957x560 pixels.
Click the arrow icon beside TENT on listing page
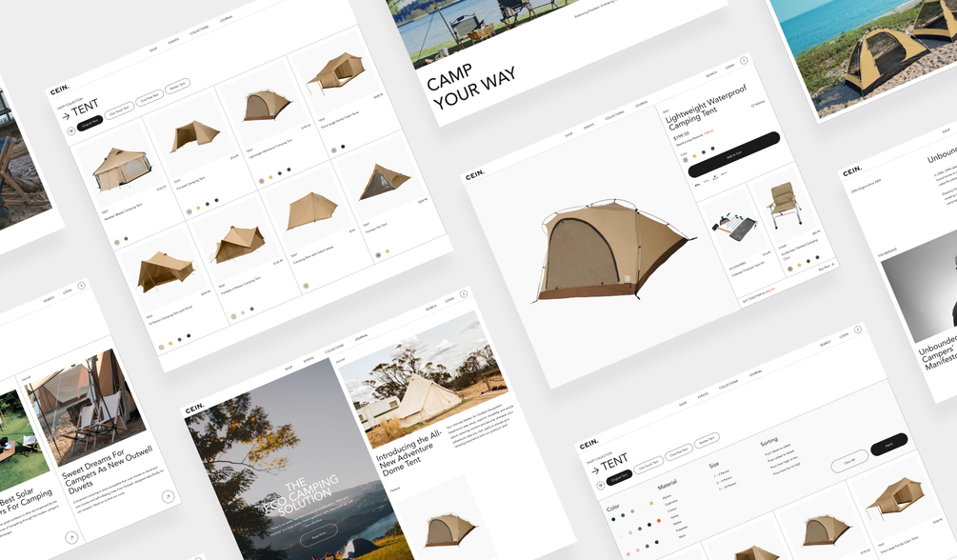tap(66, 116)
